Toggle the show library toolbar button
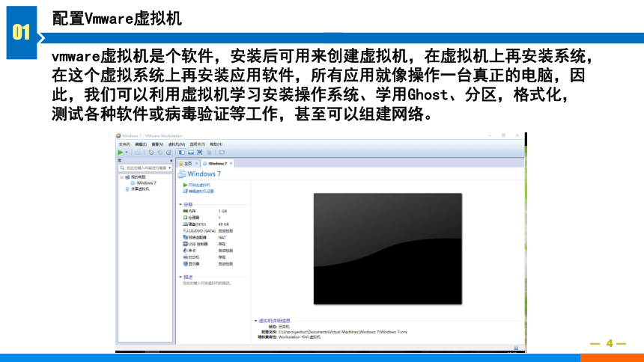 181,153
